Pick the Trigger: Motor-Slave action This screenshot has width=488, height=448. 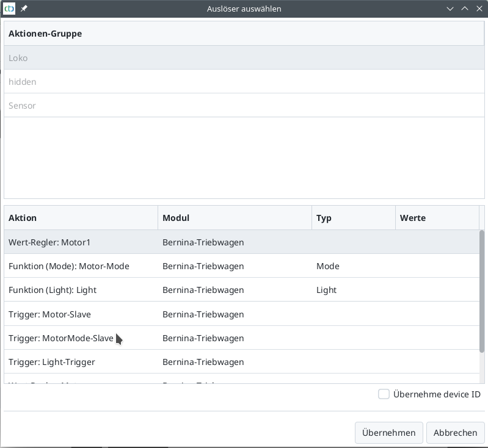pos(49,314)
